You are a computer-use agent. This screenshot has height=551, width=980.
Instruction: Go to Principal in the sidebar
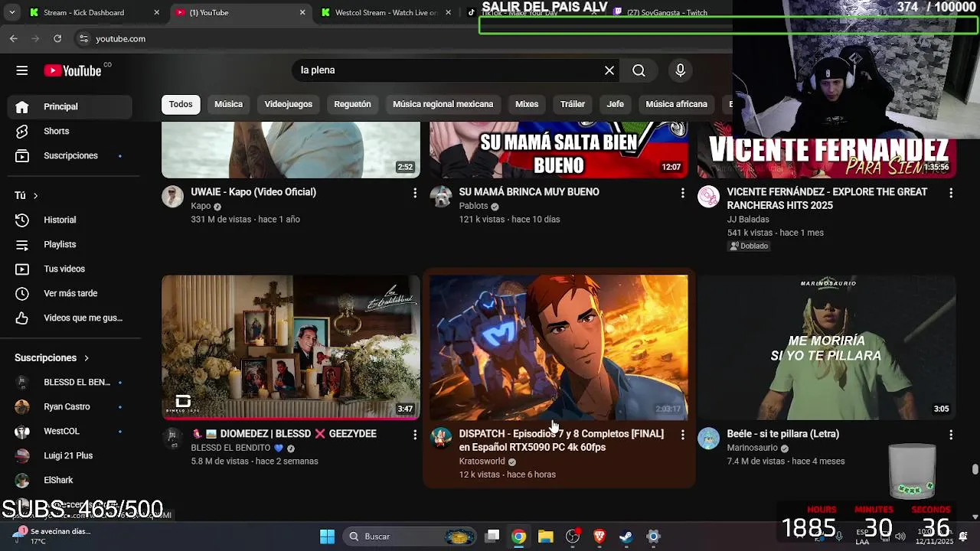70,106
